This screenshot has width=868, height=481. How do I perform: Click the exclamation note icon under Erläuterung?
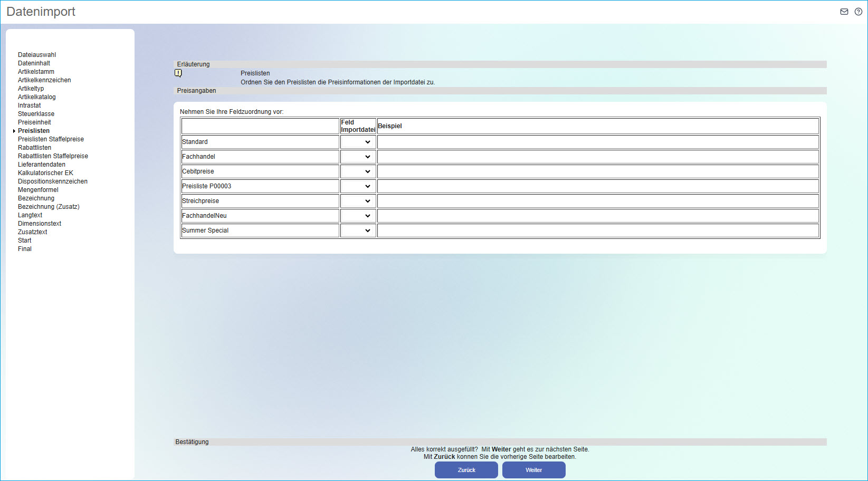click(x=178, y=73)
